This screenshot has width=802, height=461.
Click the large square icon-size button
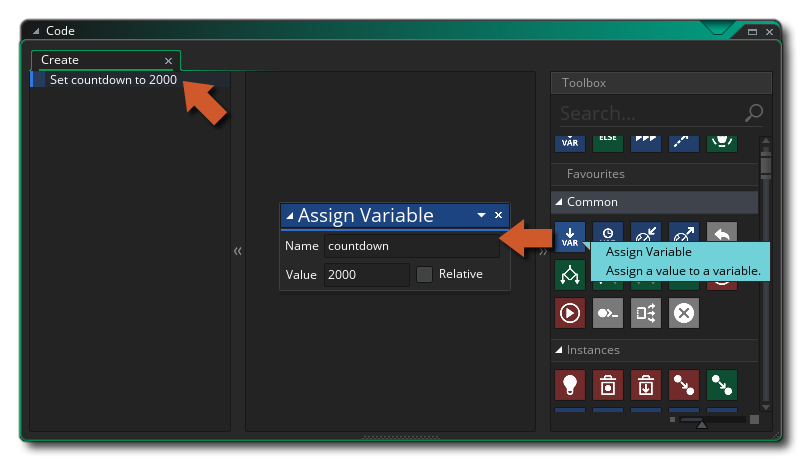point(754,420)
